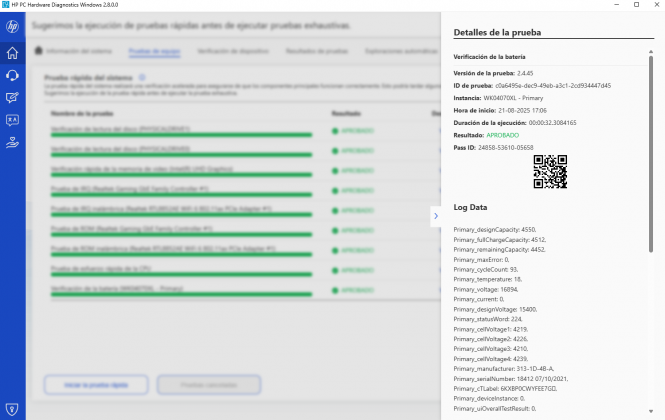Click the Log Data heading
Screen dimensions: 665x420
tap(470, 207)
